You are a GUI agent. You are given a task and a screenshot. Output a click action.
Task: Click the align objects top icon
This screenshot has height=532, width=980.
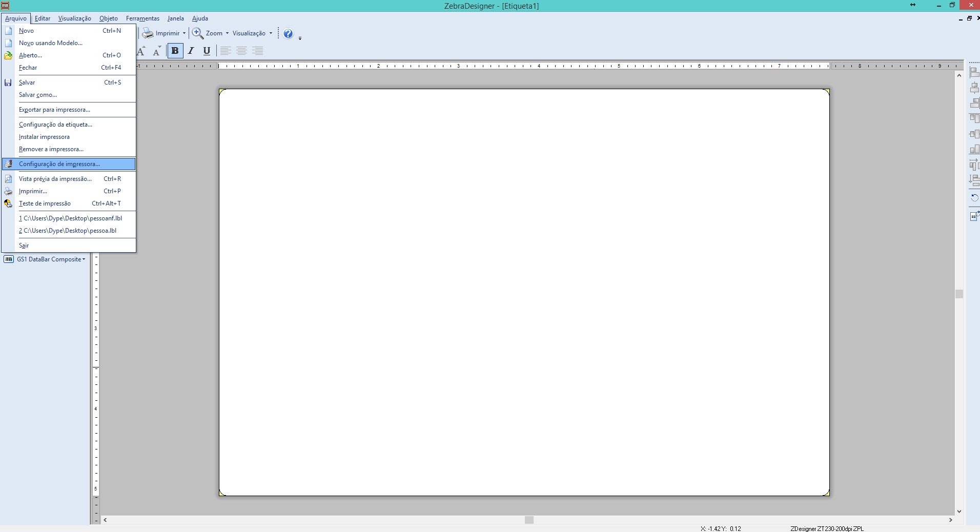pos(974,118)
